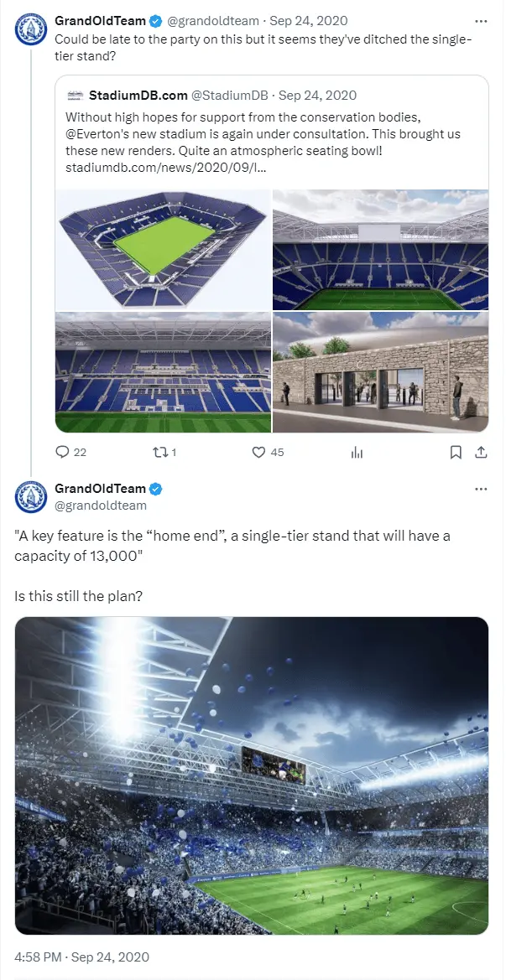Enlarge the floodlit stadium crowd image
The image size is (506, 980).
(x=252, y=775)
